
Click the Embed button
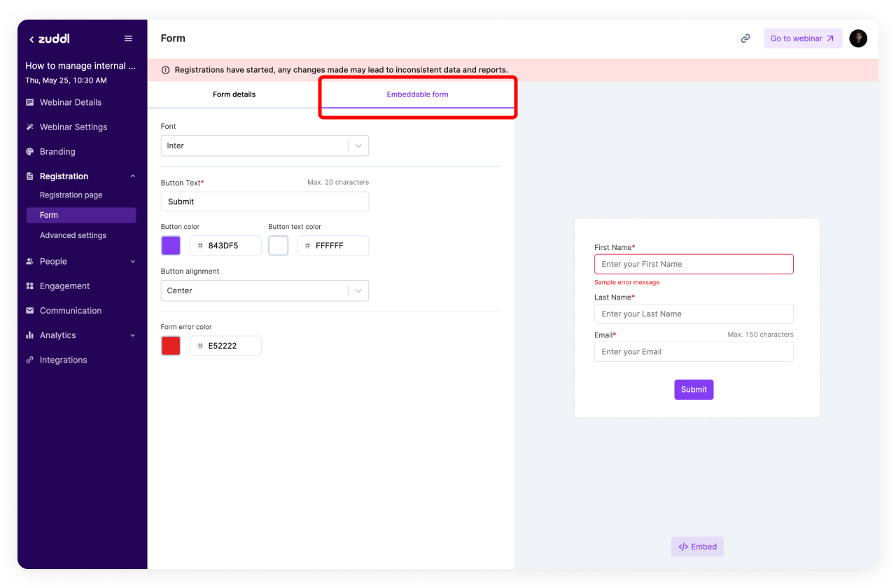[x=697, y=547]
